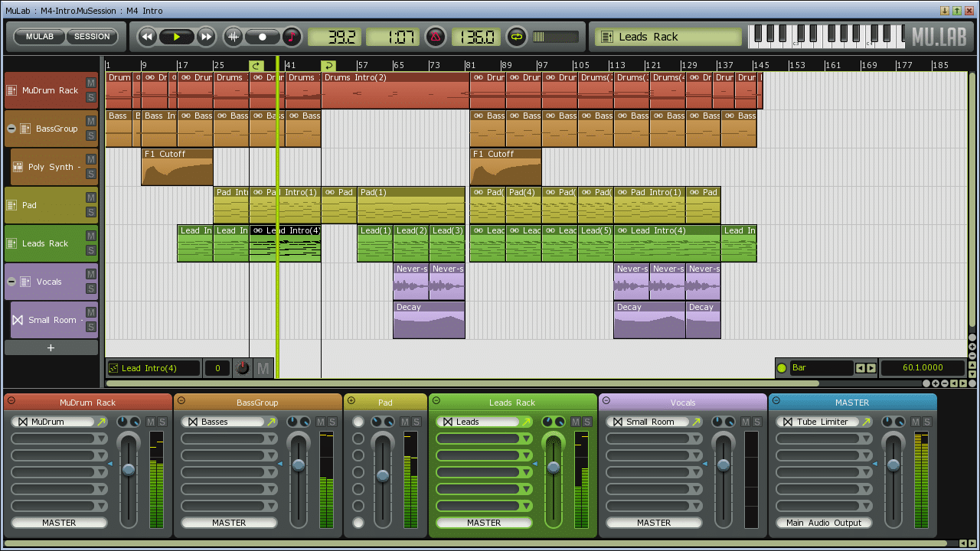The width and height of the screenshot is (980, 551).
Task: Switch to the MULAB tab
Action: [x=38, y=36]
